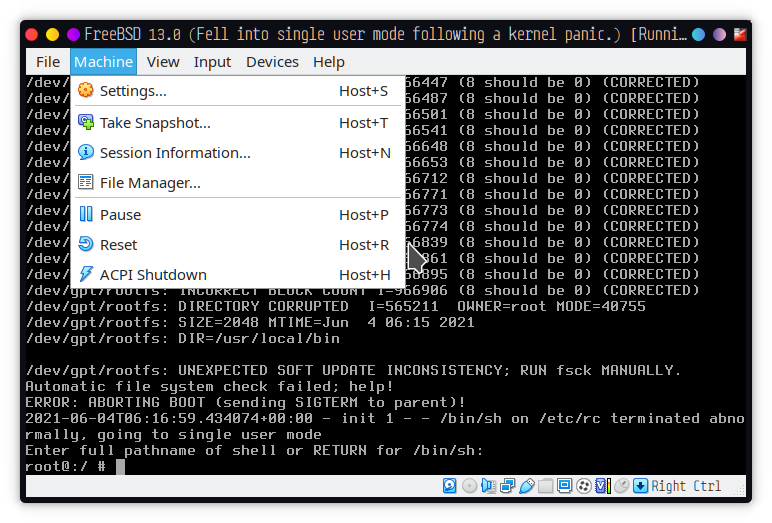Click the keyboard capture arrow icon
Image resolution: width=772 pixels, height=523 pixels.
pos(640,486)
